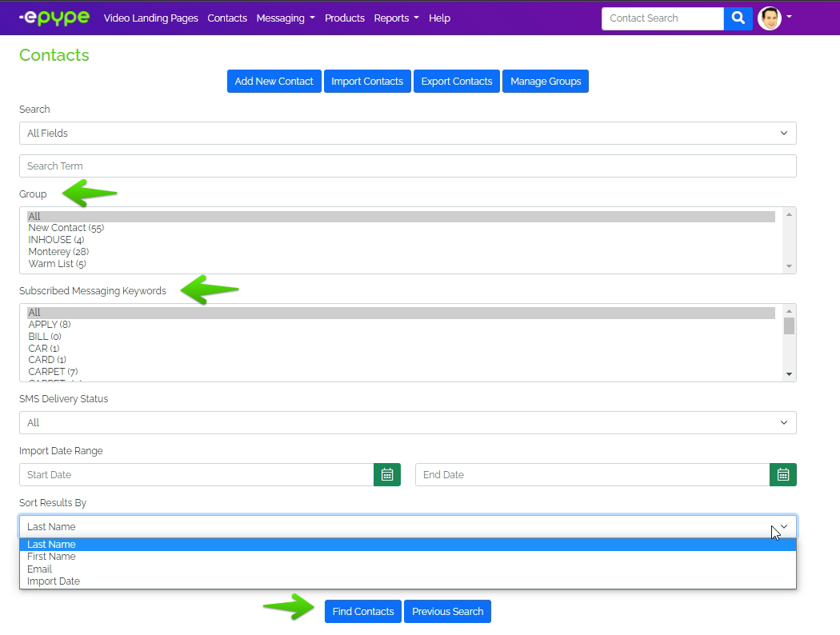Click into the Search Term field
The height and width of the screenshot is (635, 840).
(x=408, y=166)
